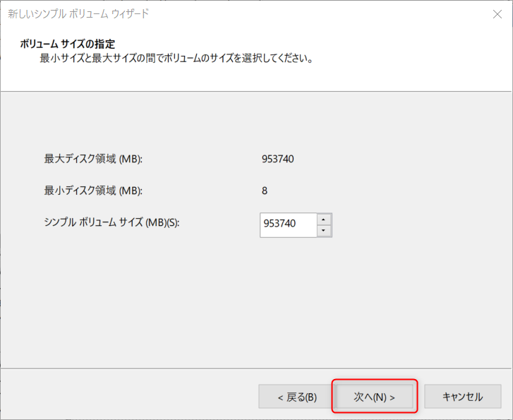
Task: Cancel the wizard with キャンセル button
Action: [x=463, y=397]
